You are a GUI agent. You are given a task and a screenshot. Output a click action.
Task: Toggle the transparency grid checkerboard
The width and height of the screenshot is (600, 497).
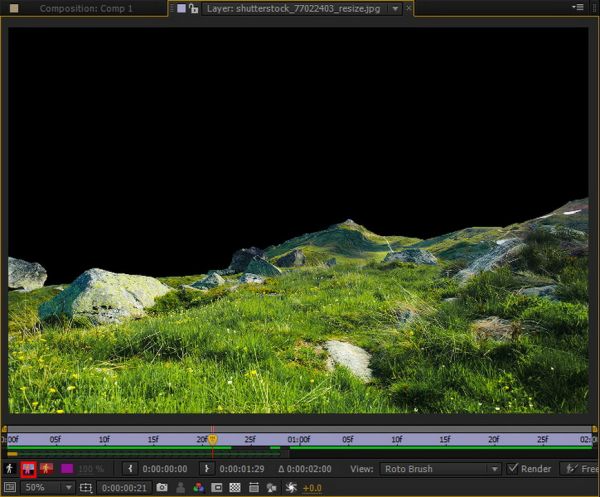pos(235,487)
